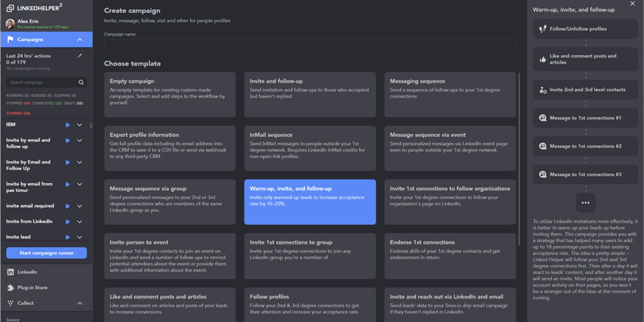Screen dimensions: 644x322
Task: Filter campaigns by RUNNING status
Action: pos(17,96)
